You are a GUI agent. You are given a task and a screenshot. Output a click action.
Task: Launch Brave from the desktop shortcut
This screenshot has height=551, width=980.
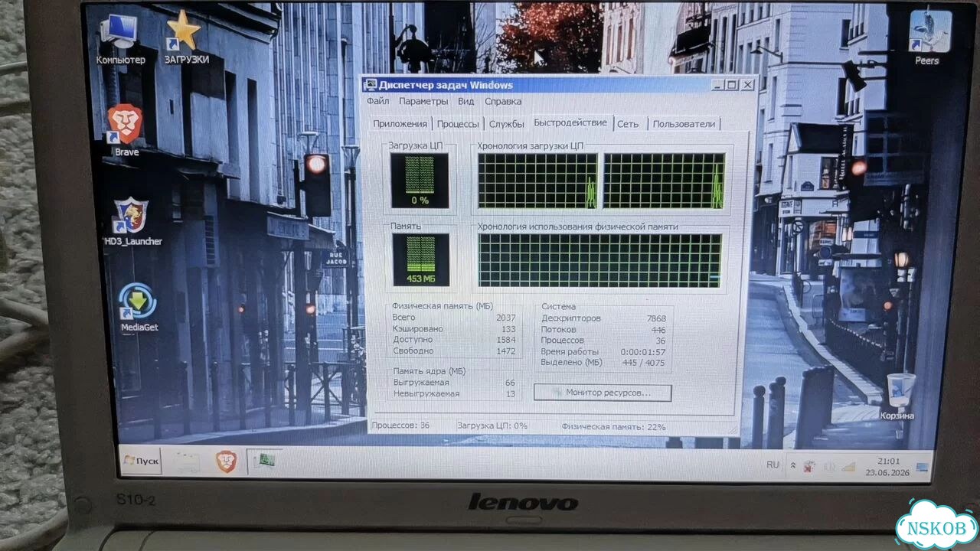[125, 130]
